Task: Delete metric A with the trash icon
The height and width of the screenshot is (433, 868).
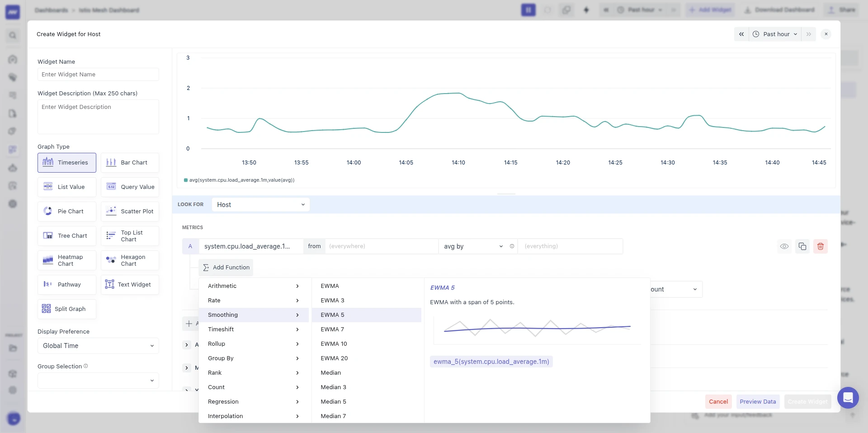Action: point(821,246)
